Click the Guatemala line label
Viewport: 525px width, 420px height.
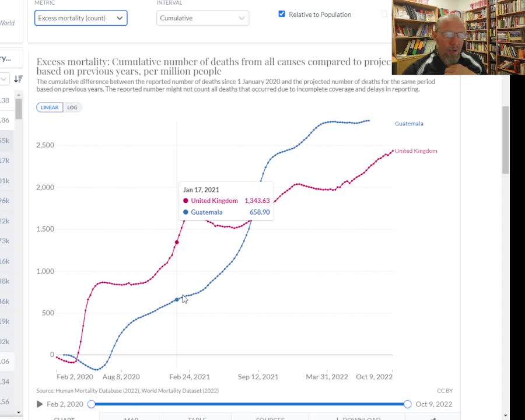[x=408, y=124]
